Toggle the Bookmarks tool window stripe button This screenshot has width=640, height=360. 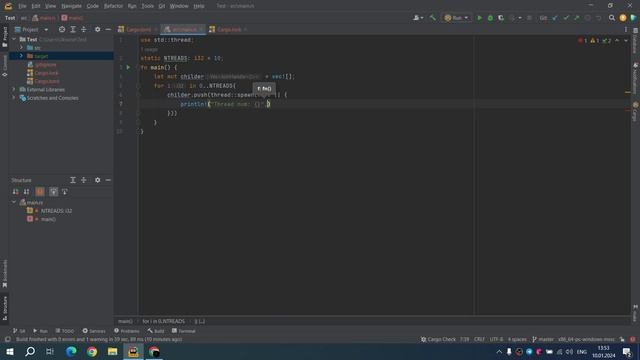point(4,273)
